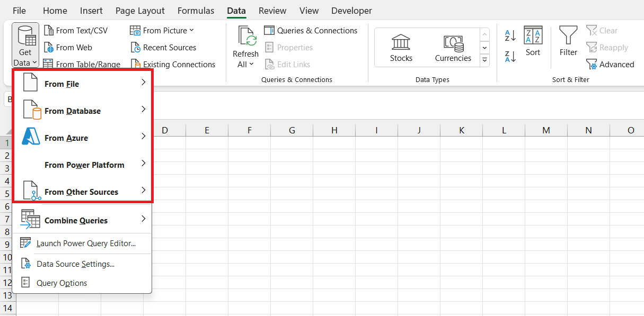Viewport: 644px width, 316px height.
Task: Open Recent Sources
Action: [163, 48]
